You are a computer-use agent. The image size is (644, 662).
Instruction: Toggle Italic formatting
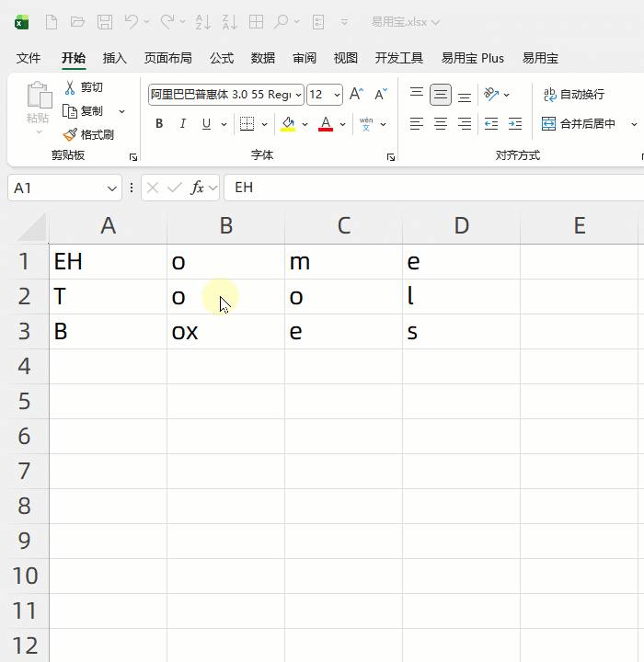coord(182,124)
